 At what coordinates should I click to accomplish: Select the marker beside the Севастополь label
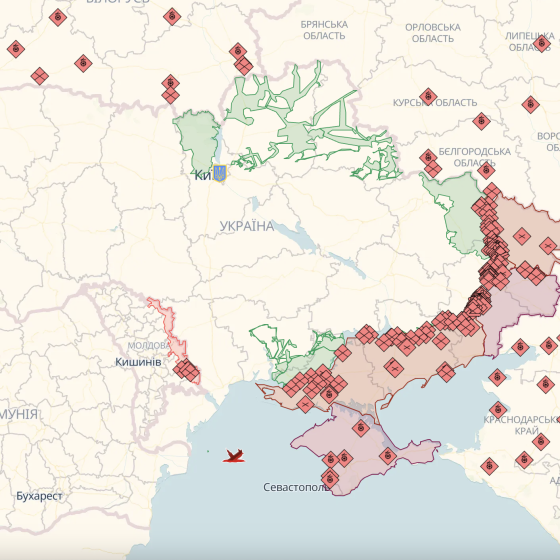[x=330, y=478]
